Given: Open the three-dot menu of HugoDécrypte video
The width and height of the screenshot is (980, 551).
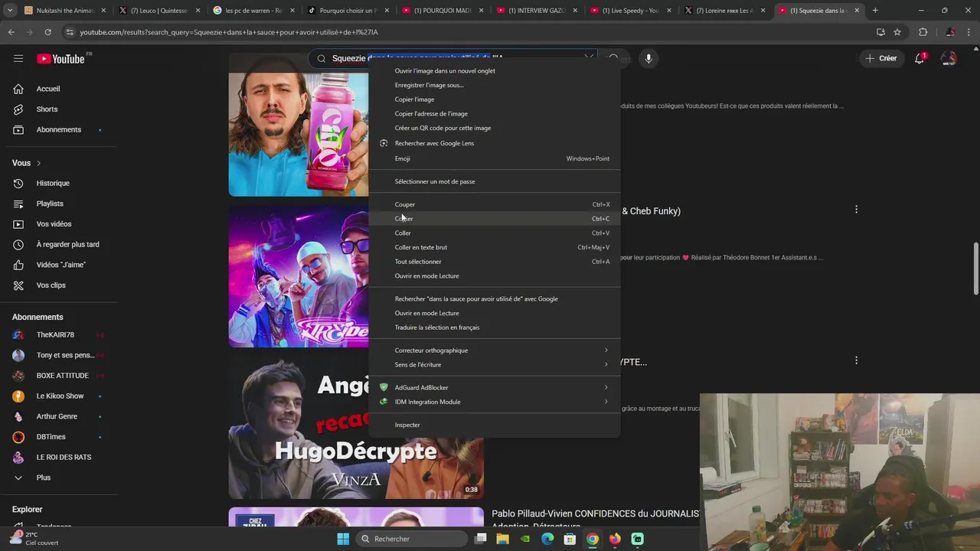Looking at the screenshot, I should click(856, 360).
